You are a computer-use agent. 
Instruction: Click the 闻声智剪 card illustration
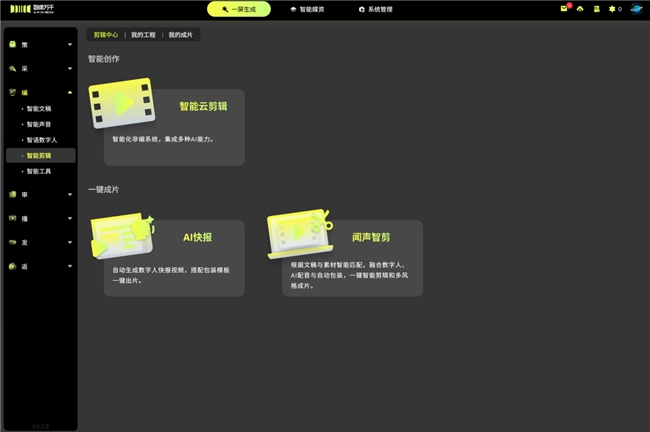pos(299,234)
